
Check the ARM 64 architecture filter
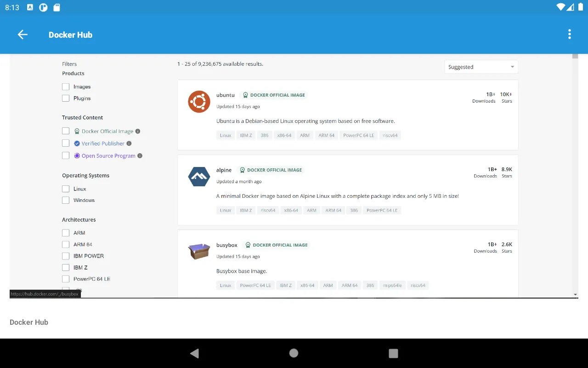(66, 244)
